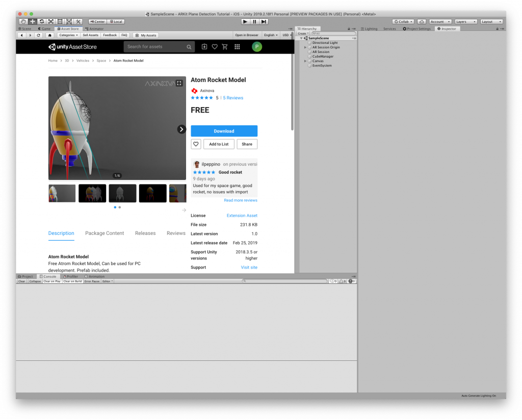
Task: Start Play mode
Action: pos(245,21)
